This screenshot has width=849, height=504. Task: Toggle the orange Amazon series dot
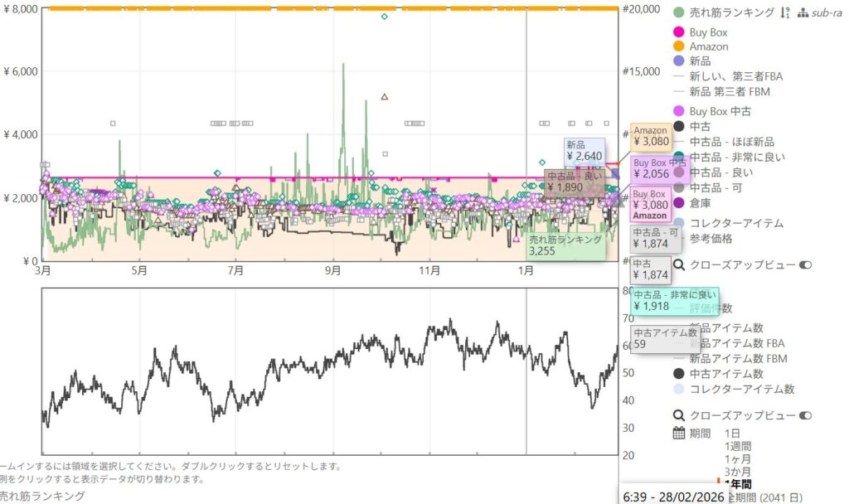679,46
